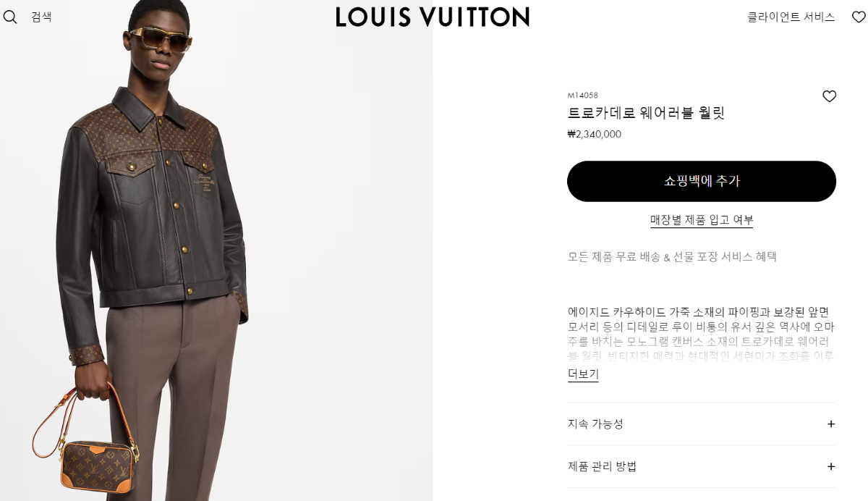Check availability via 매장별 제품 입고 여부
868x501 pixels.
pos(702,220)
